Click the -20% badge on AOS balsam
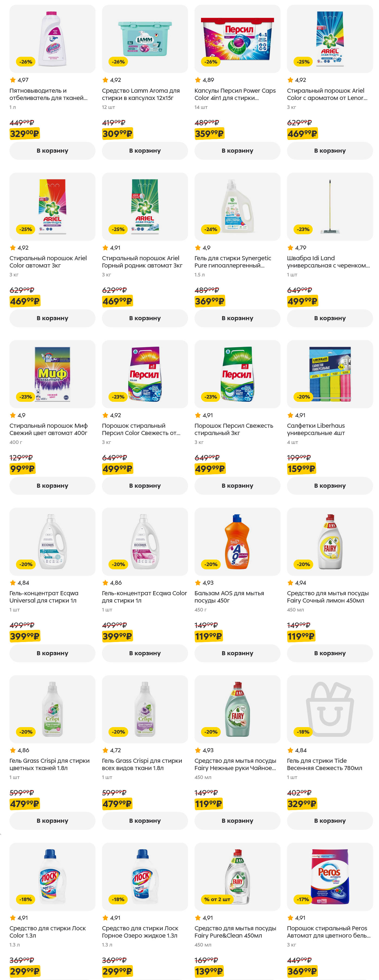Screen dimensions: 379x980 [211, 564]
